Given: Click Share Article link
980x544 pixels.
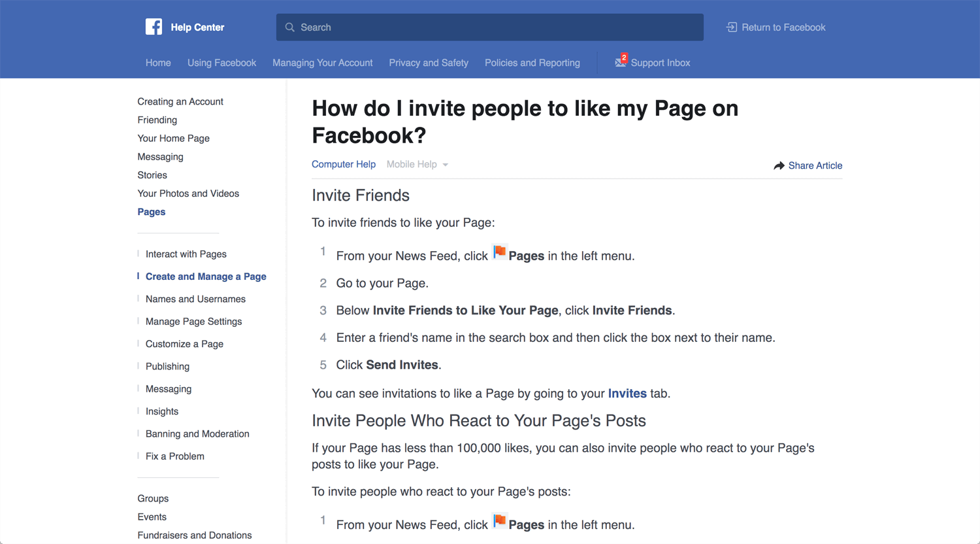Looking at the screenshot, I should [815, 165].
